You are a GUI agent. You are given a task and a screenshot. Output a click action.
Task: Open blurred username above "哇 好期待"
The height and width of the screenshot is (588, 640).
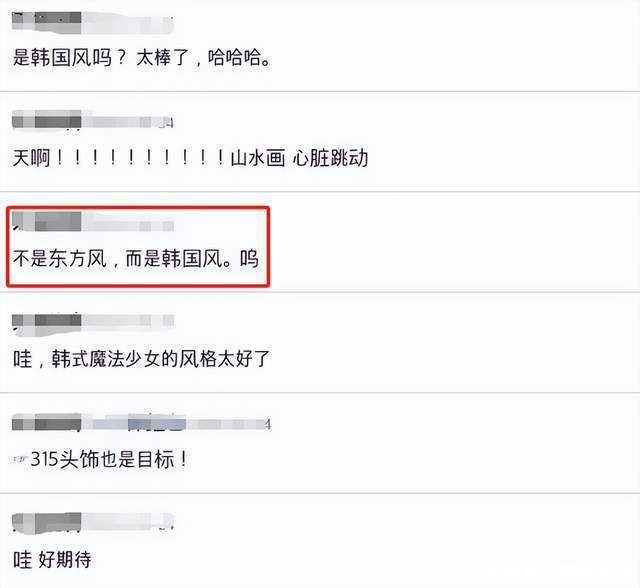[92, 522]
